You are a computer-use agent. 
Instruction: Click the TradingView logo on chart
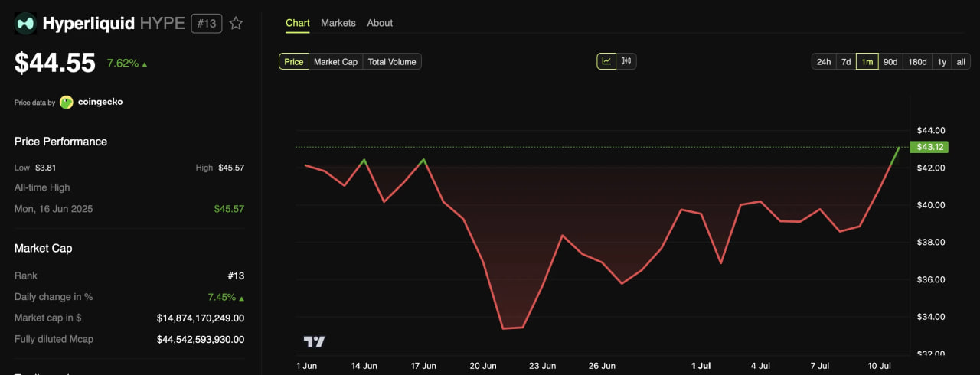coord(315,341)
